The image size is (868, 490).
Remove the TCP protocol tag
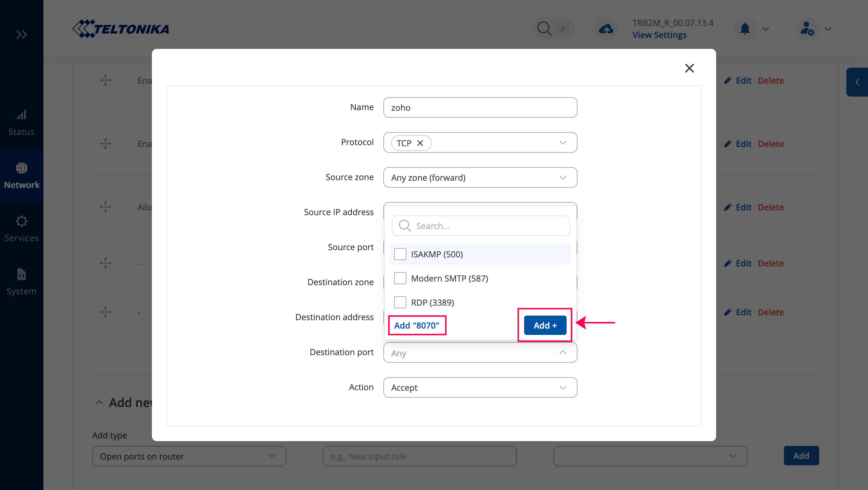420,143
